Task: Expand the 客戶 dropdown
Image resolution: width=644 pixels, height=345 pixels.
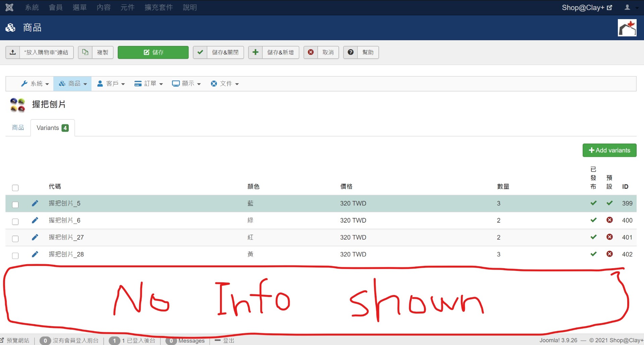Action: pyautogui.click(x=111, y=84)
